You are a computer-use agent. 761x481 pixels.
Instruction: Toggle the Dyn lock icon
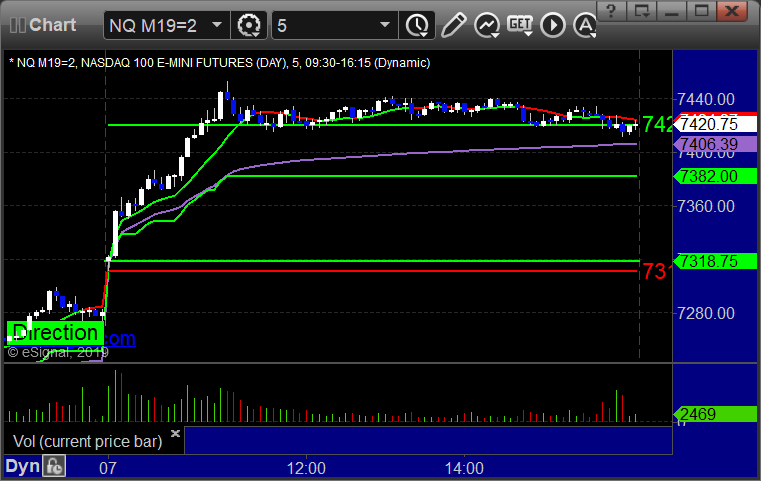[54, 466]
